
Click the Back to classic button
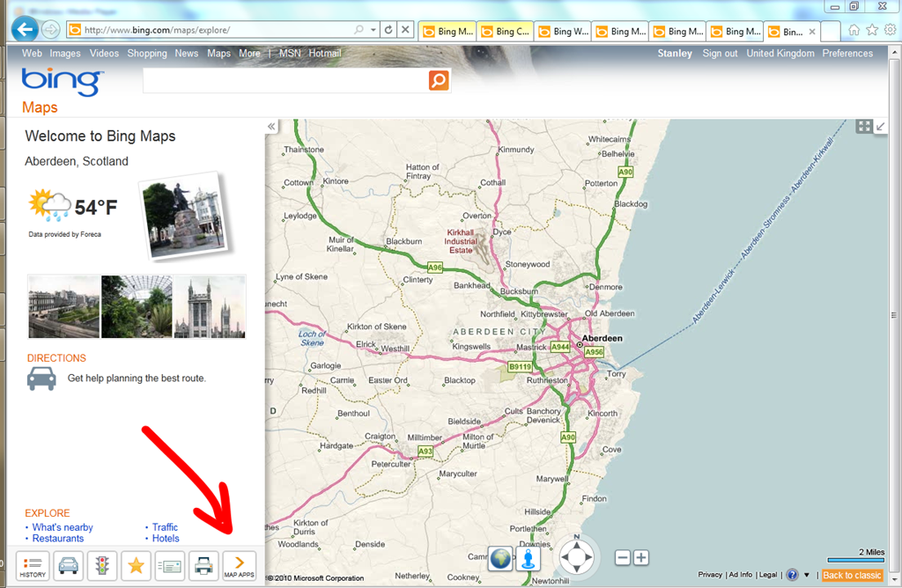click(x=852, y=576)
